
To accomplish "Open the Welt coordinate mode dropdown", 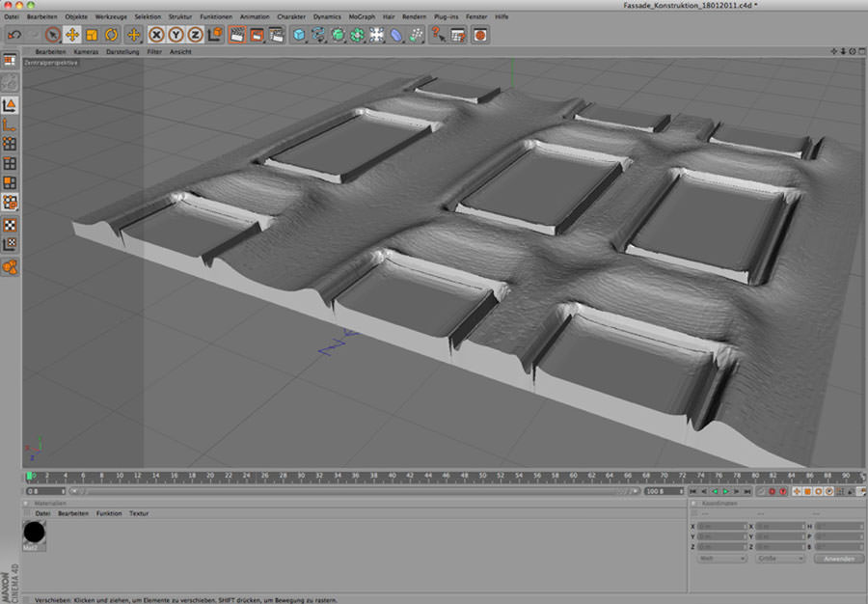I will [x=722, y=559].
